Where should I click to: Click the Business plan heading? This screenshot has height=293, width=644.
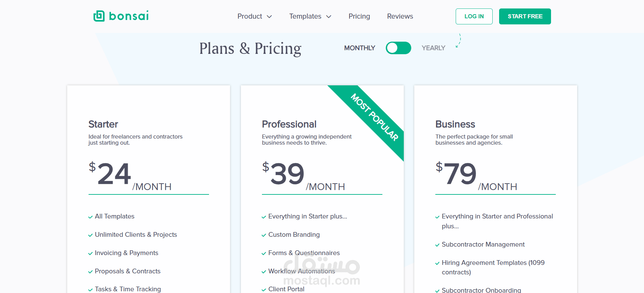coord(455,124)
